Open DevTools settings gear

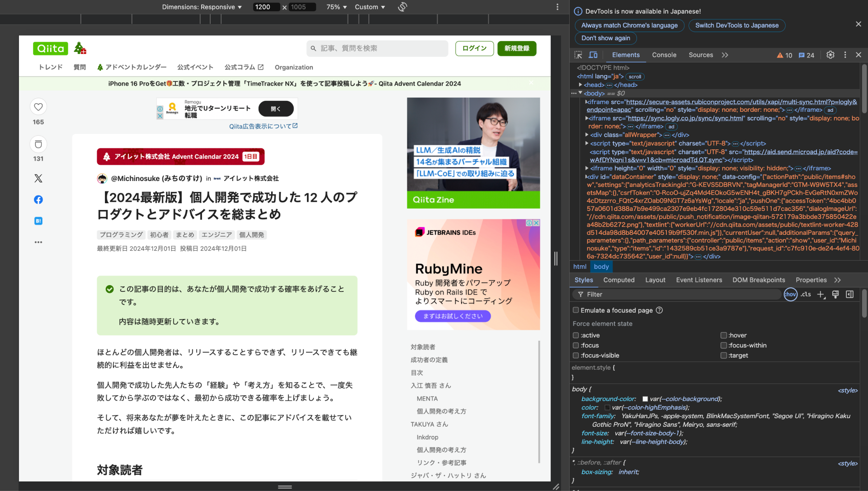click(x=830, y=55)
